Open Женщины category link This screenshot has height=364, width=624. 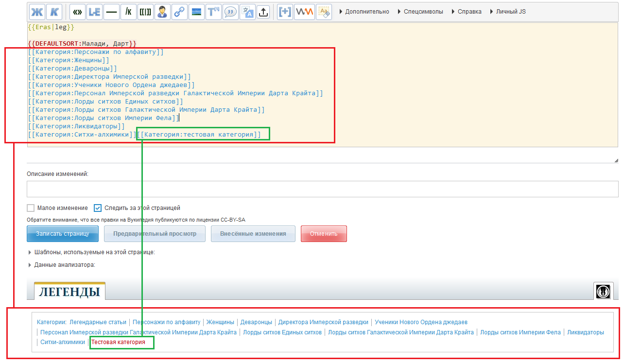[220, 322]
